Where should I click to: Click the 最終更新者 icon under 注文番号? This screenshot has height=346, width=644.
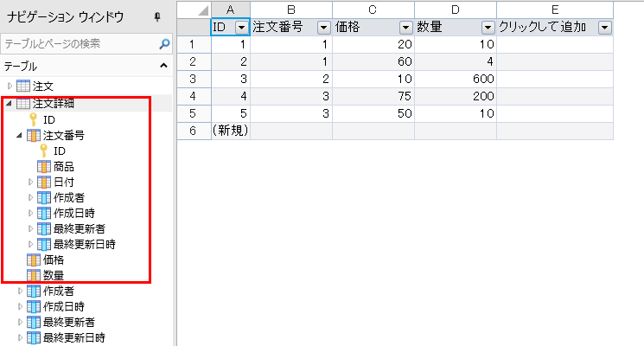tap(44, 228)
